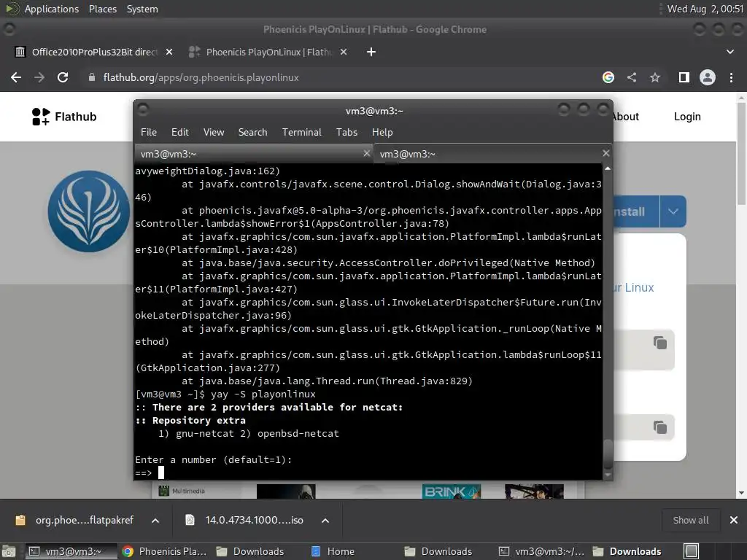Open the terminal window menu icon

point(143,111)
